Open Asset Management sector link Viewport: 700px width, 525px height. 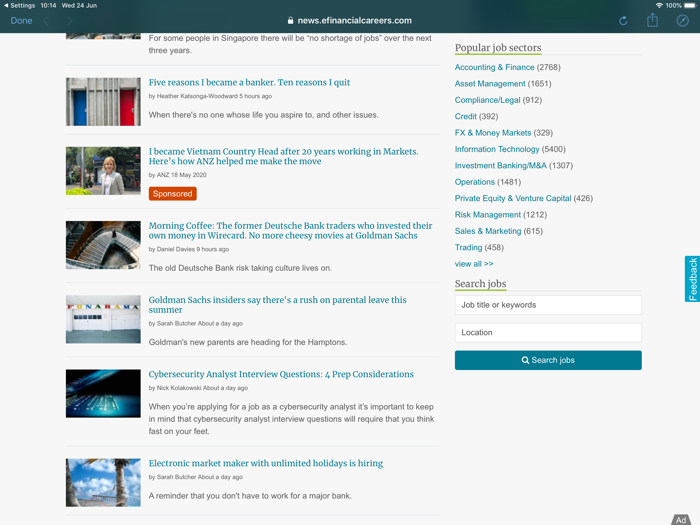click(490, 84)
